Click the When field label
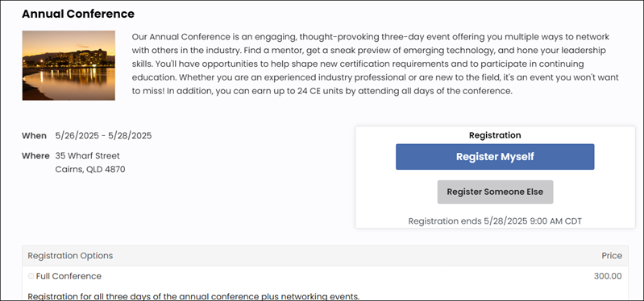The height and width of the screenshot is (301, 644). (x=34, y=136)
